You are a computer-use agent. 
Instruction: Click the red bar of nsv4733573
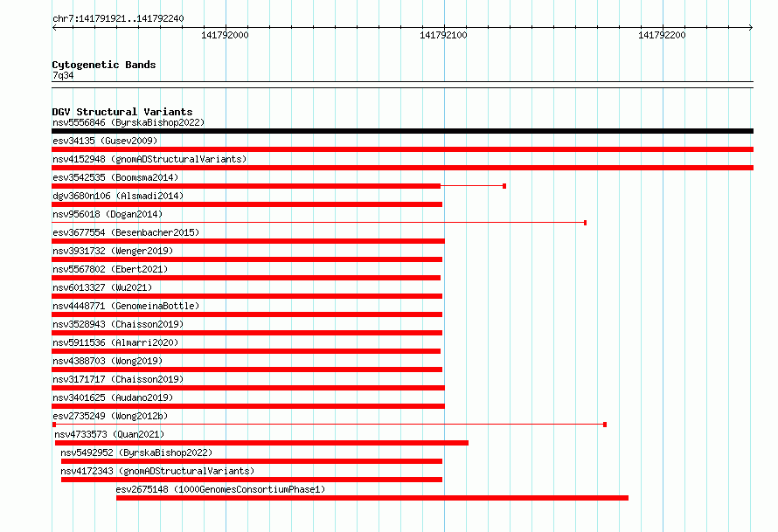click(261, 443)
